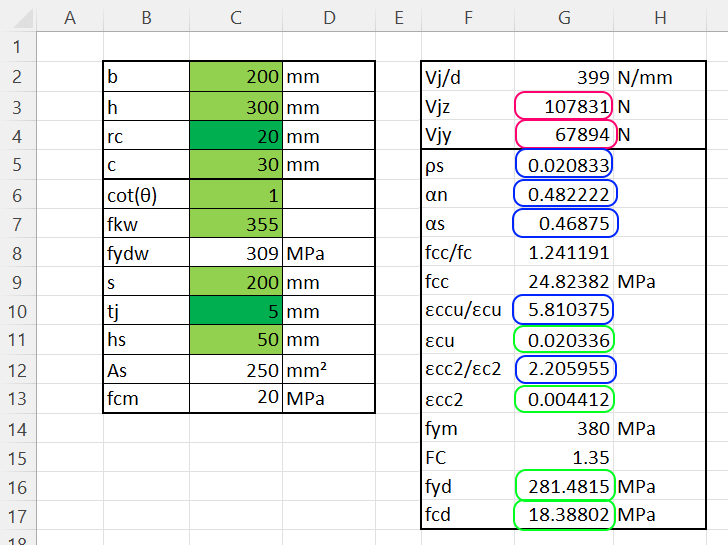
Task: Click the fcc/fc value 1.241191
Action: click(564, 253)
